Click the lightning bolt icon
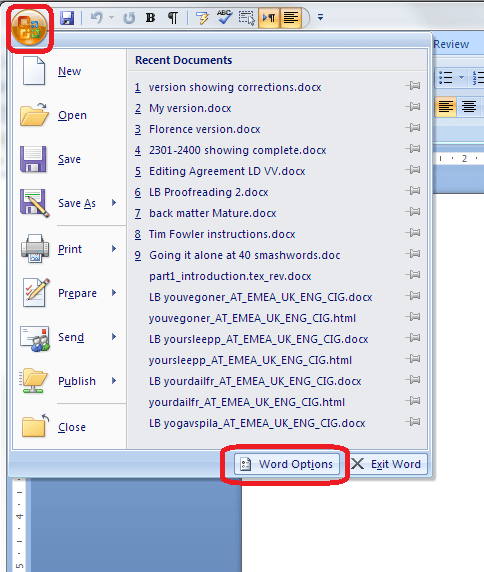Screen dimensions: 484x572 coord(202,18)
